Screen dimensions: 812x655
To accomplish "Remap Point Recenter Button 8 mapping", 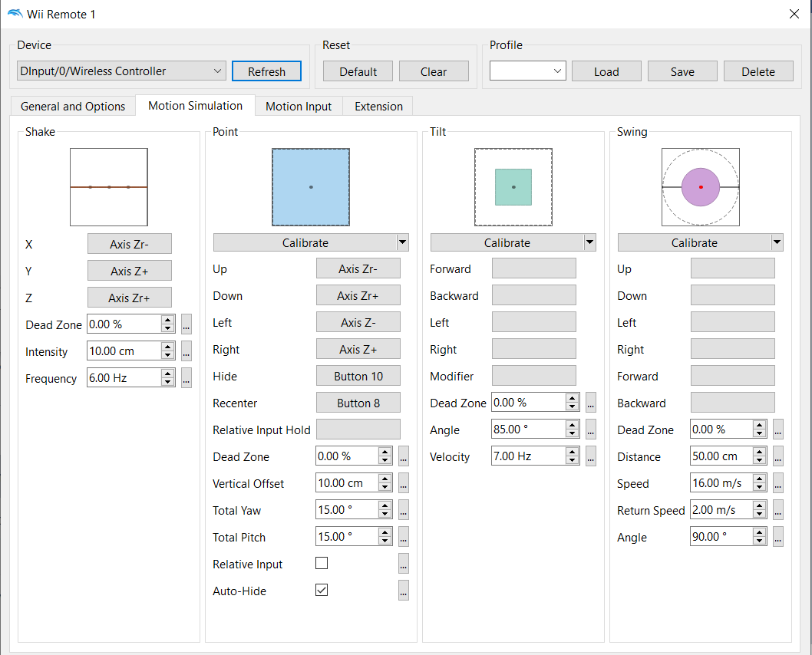I will [358, 403].
